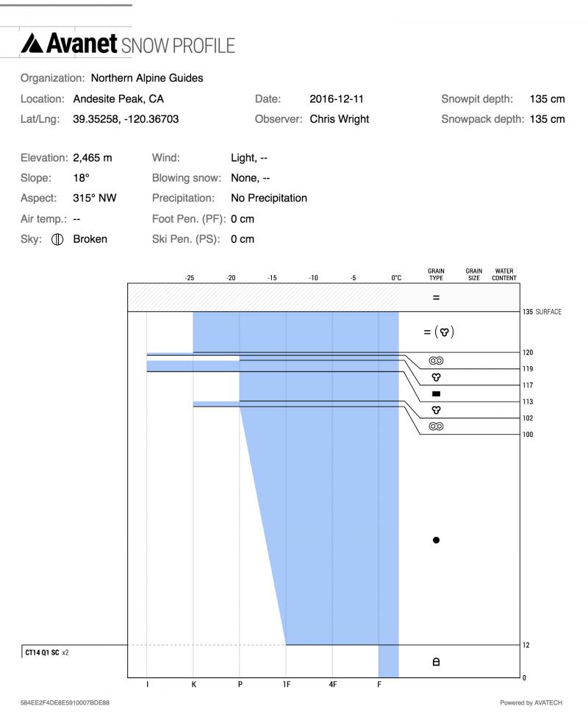The height and width of the screenshot is (720, 588).
Task: Click the double-circle grain symbol beside 100
Action: [436, 426]
